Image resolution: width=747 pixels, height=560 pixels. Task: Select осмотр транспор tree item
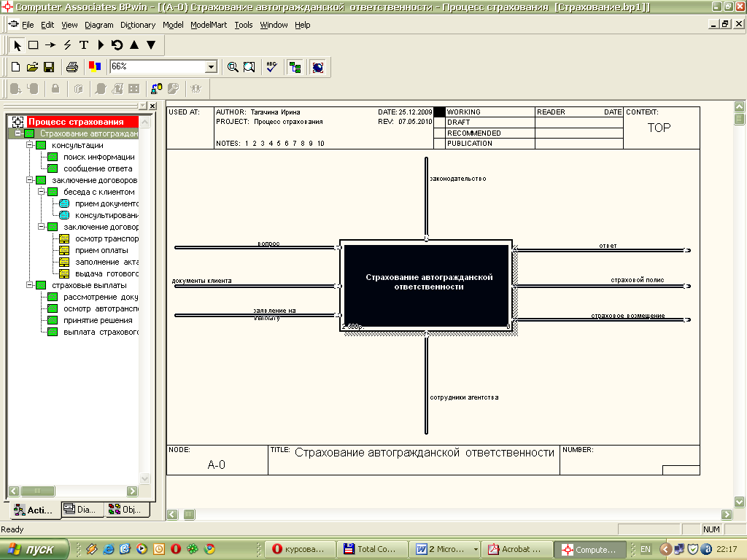[x=107, y=238]
